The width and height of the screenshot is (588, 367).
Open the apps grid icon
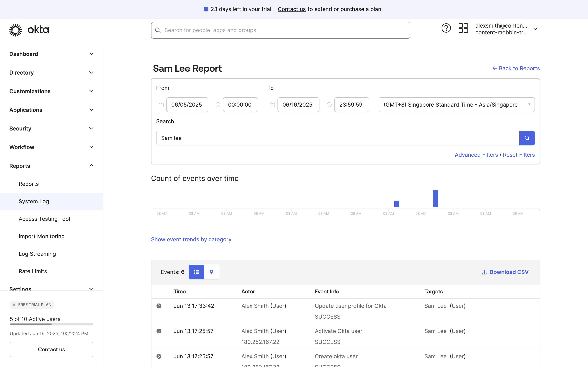(463, 28)
